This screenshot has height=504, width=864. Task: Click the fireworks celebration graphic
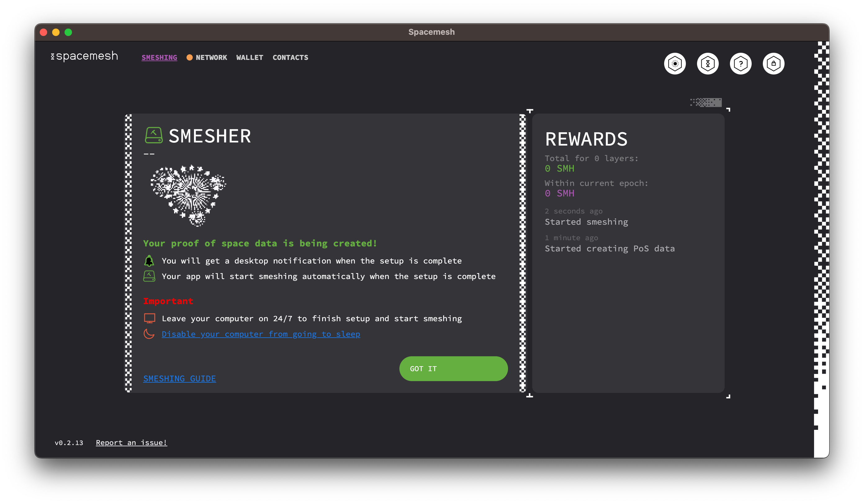coord(188,196)
